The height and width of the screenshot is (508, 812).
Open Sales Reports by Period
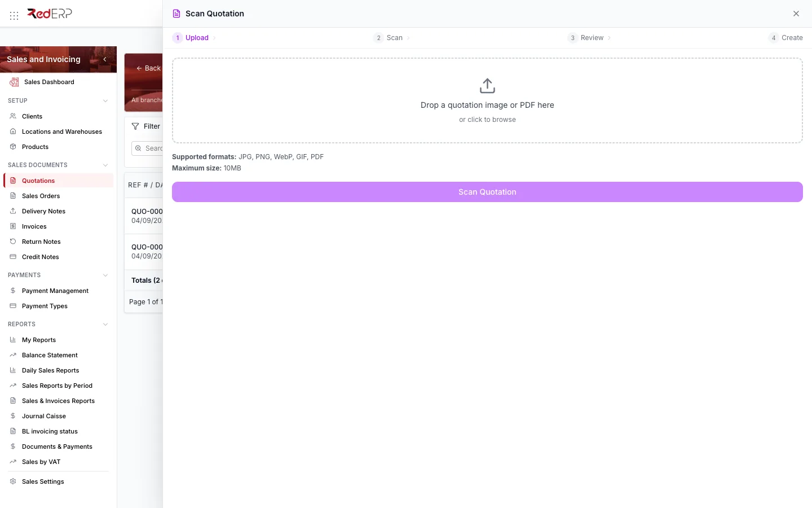pyautogui.click(x=57, y=386)
